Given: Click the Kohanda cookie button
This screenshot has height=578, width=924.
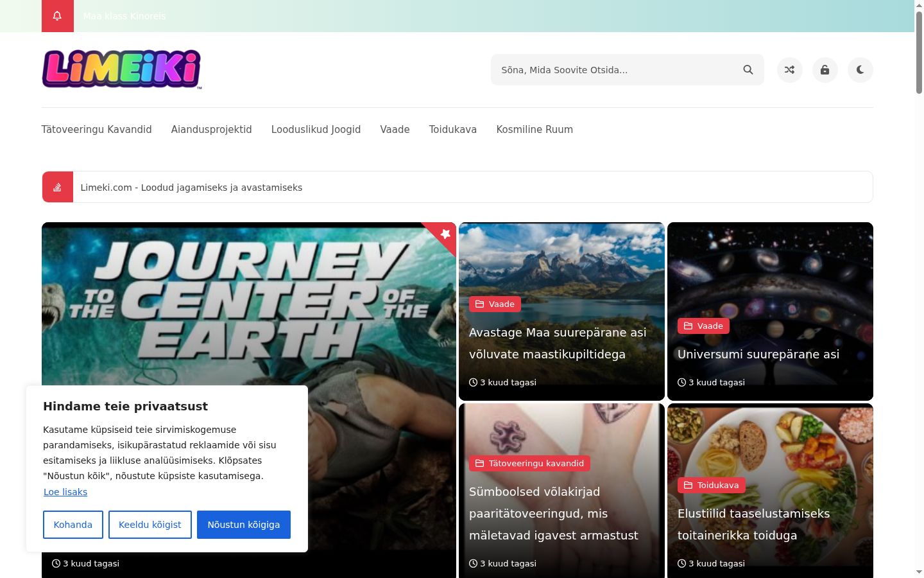Looking at the screenshot, I should (73, 525).
